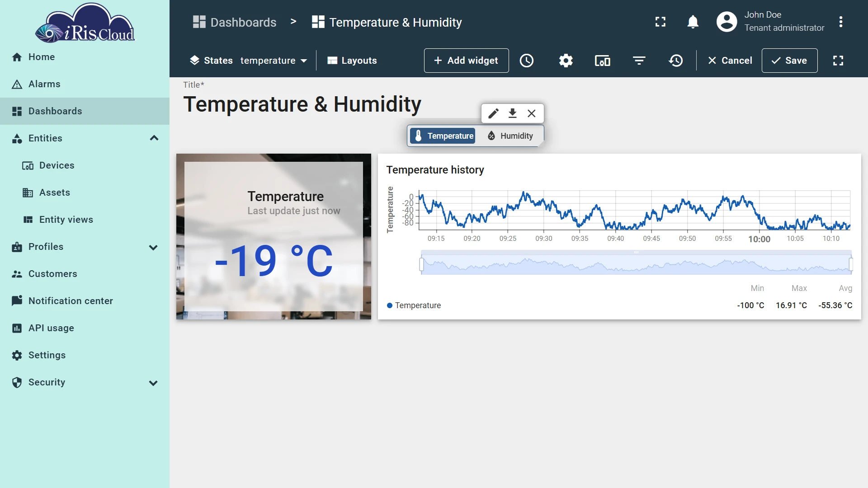Toggle fullscreen icon in top header

660,22
